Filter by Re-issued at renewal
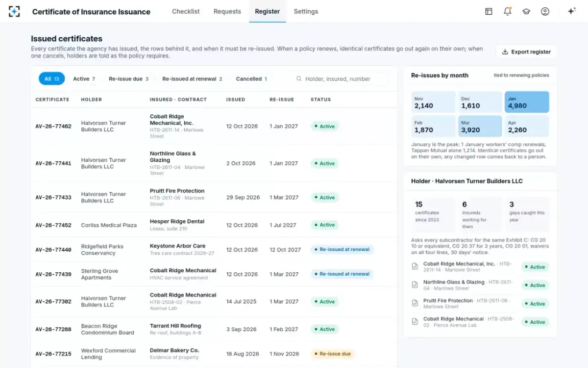 tap(192, 79)
